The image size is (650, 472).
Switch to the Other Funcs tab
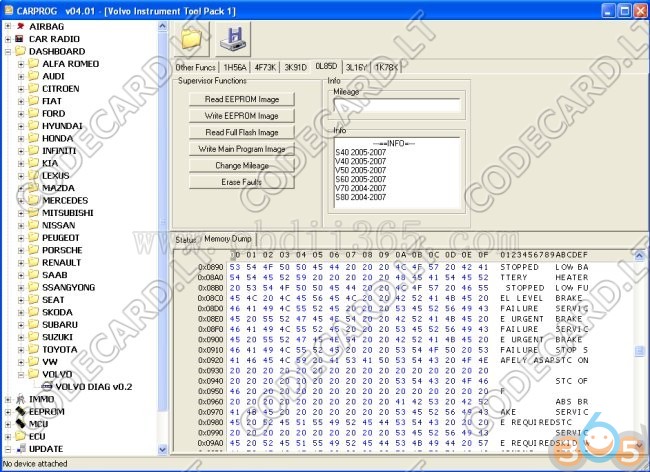pyautogui.click(x=195, y=68)
